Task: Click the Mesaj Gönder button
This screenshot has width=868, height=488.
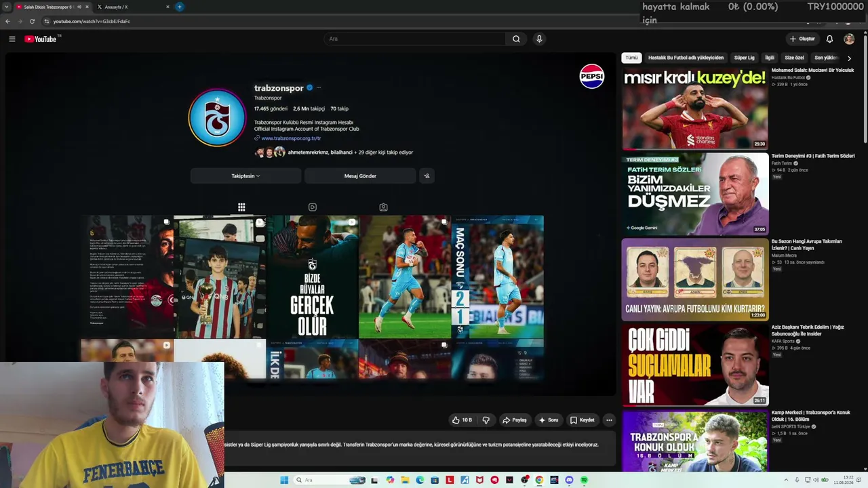Action: [x=360, y=176]
